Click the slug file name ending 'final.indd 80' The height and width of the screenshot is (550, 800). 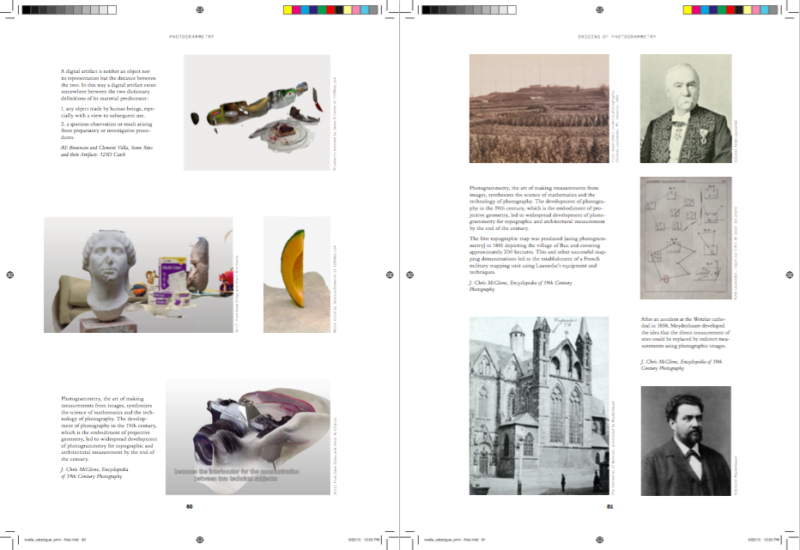click(55, 539)
